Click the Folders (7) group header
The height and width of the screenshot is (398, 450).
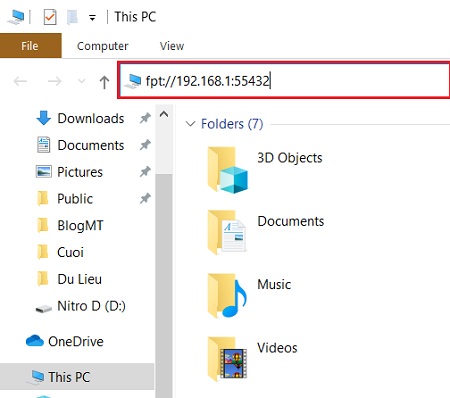pyautogui.click(x=232, y=124)
